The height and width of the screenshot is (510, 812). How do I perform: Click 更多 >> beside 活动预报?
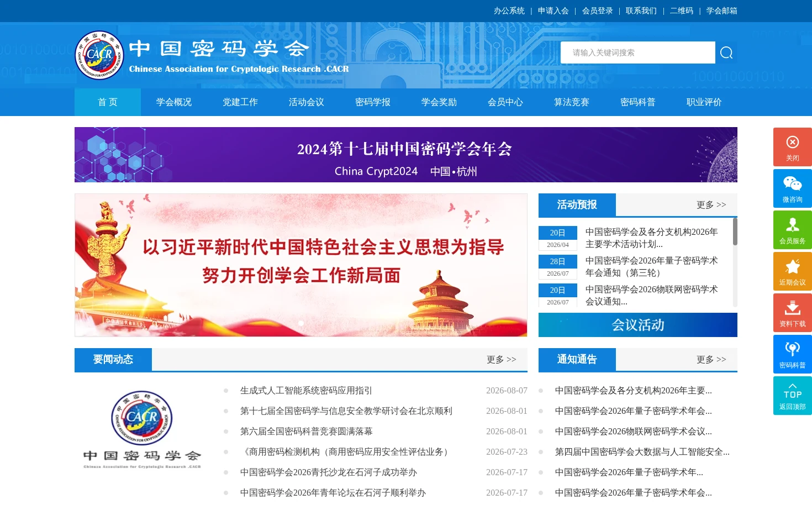711,205
